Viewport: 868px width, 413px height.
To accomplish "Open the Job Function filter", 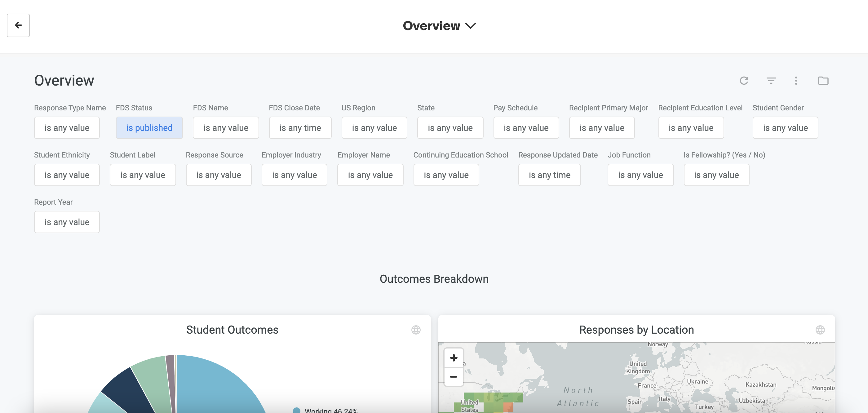I will coord(640,175).
